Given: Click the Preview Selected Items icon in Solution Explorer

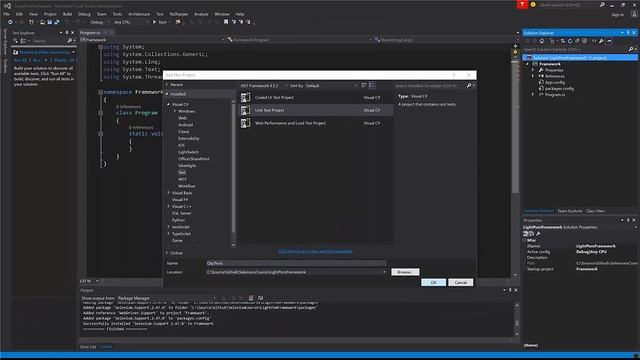Looking at the screenshot, I should tap(609, 41).
